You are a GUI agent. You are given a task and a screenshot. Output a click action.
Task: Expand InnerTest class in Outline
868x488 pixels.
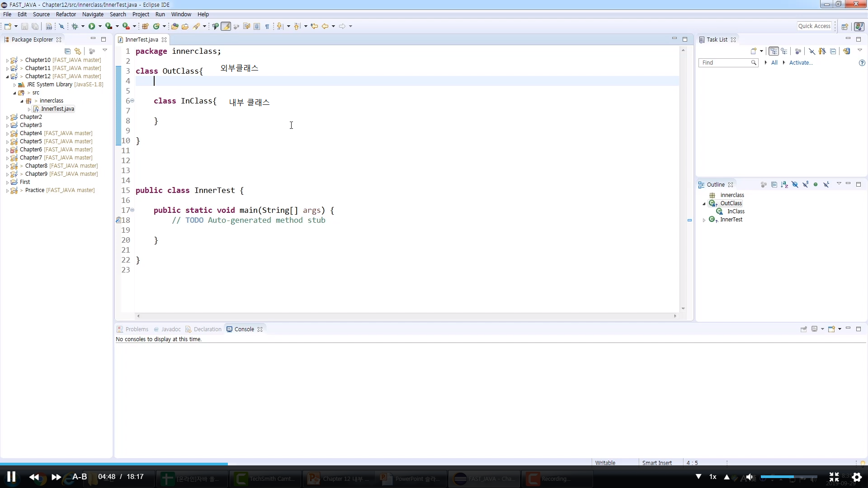point(704,220)
